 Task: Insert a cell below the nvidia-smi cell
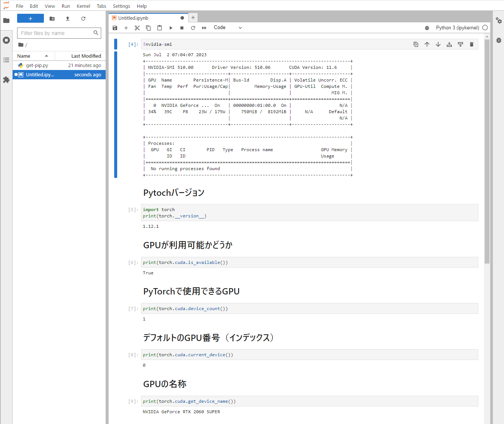460,44
